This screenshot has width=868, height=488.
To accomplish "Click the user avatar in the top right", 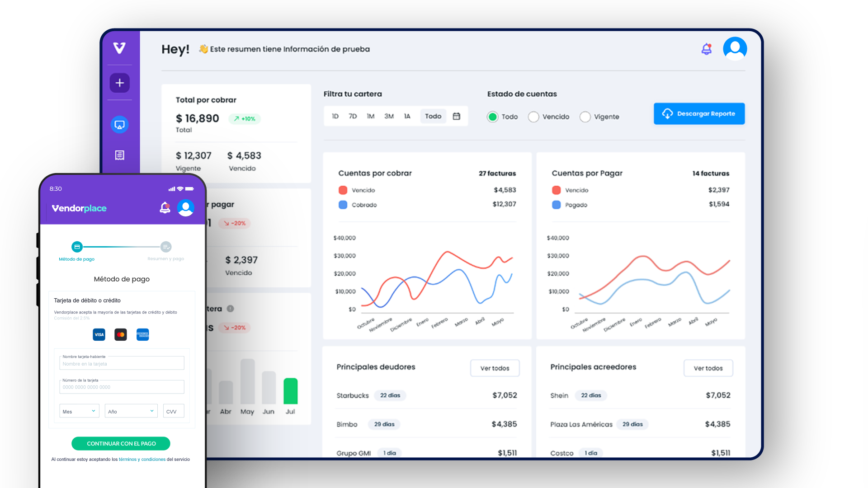I will [735, 48].
